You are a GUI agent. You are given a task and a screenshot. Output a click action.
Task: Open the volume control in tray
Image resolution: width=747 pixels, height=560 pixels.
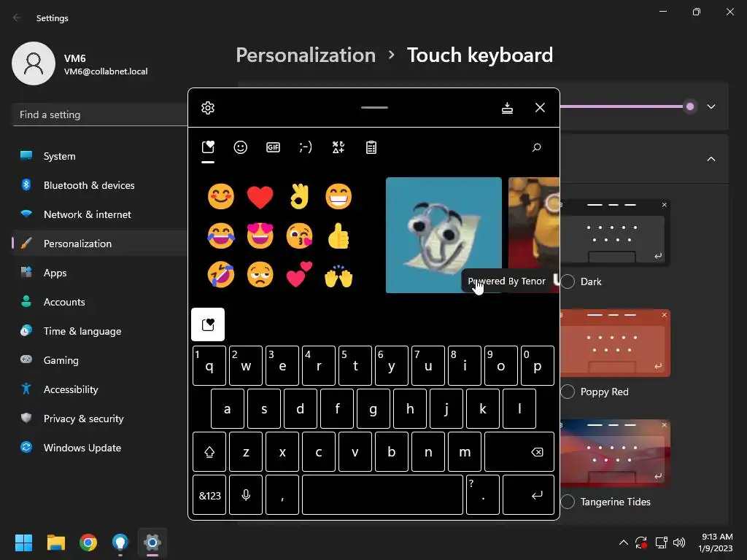click(679, 542)
